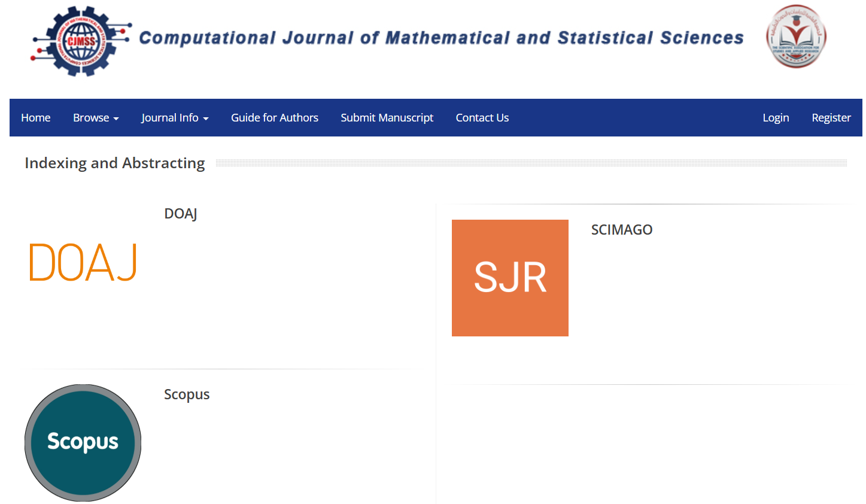The width and height of the screenshot is (866, 504).
Task: Click the caret arrow beside Browse
Action: (116, 119)
